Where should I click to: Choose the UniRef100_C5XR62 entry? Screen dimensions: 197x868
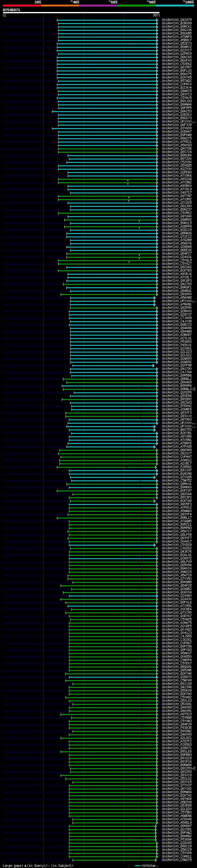177,64
